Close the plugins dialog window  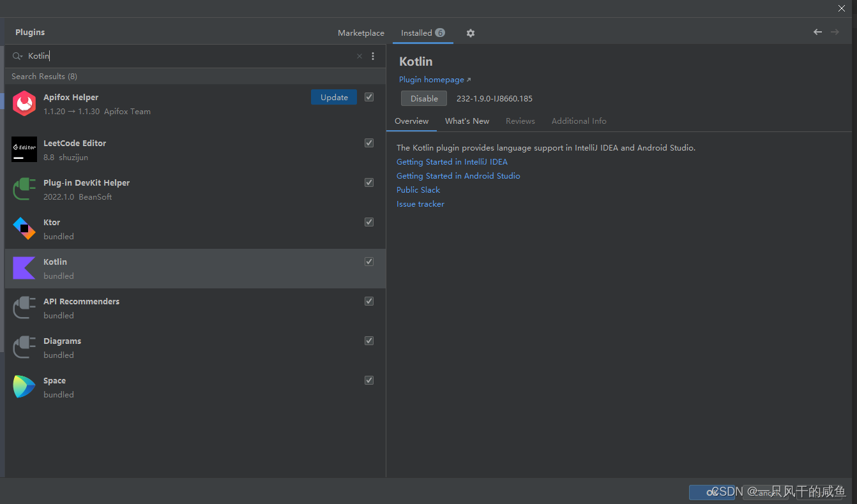click(842, 8)
